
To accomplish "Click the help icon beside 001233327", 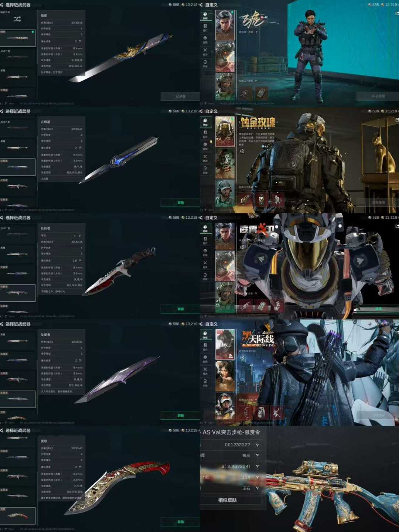I will (x=257, y=445).
